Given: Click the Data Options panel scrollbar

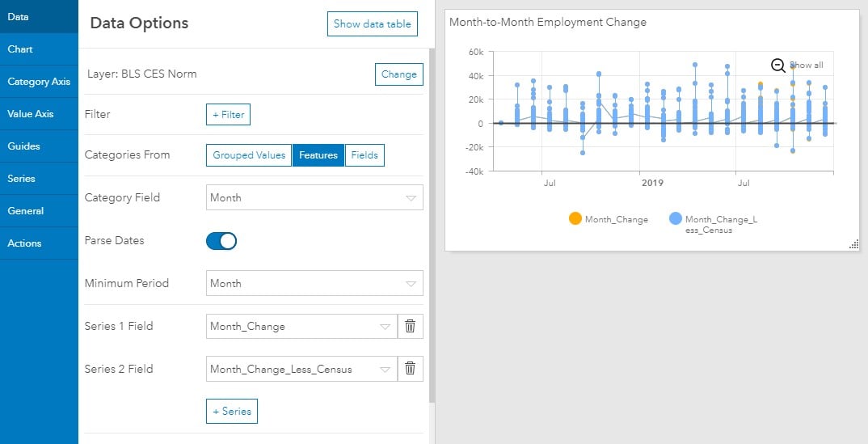Looking at the screenshot, I should coord(432,226).
